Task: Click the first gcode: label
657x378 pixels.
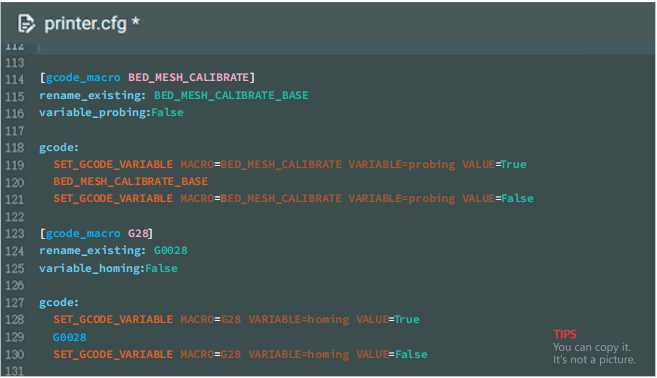Action: 59,148
